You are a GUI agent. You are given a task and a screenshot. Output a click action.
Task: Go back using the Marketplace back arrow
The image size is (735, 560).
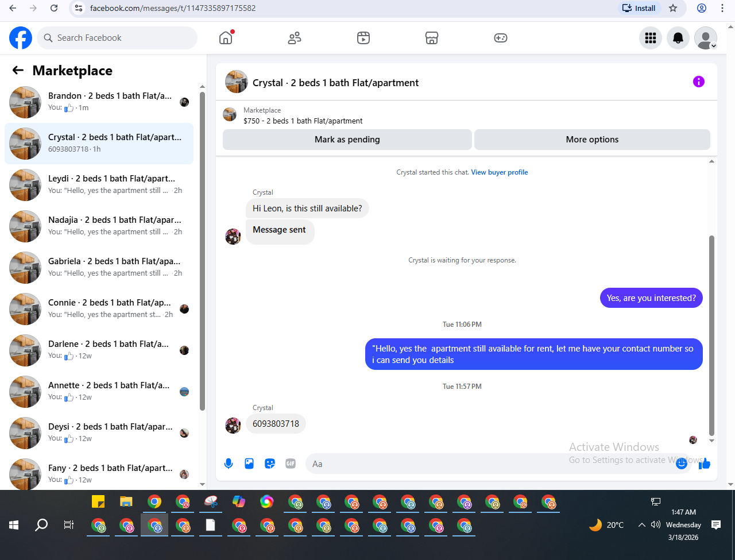click(18, 70)
